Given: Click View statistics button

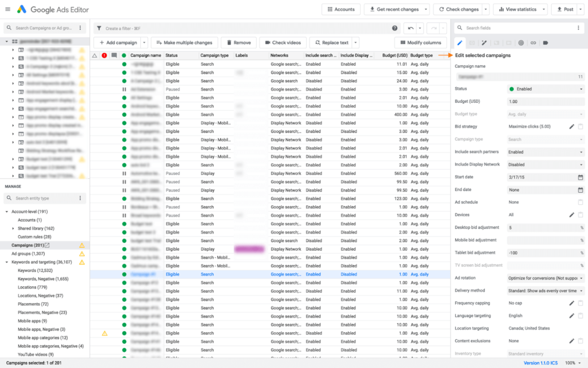Looking at the screenshot, I should point(517,9).
